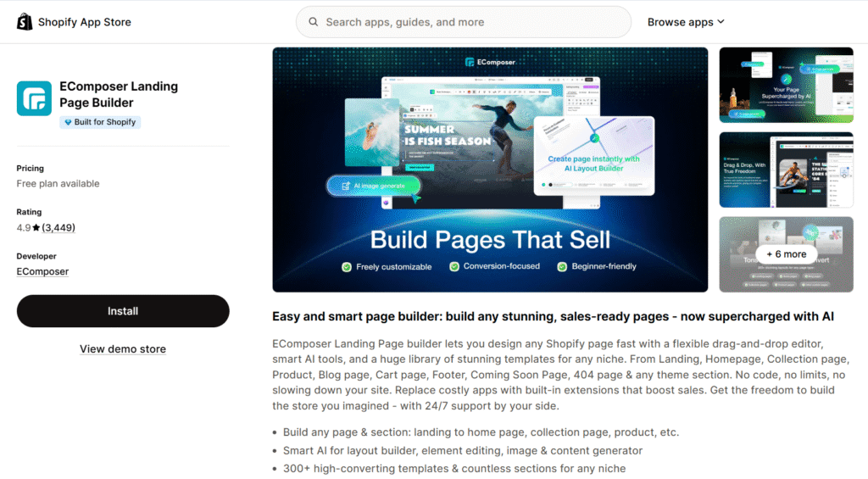Click the Browse apps chevron arrow

[721, 21]
